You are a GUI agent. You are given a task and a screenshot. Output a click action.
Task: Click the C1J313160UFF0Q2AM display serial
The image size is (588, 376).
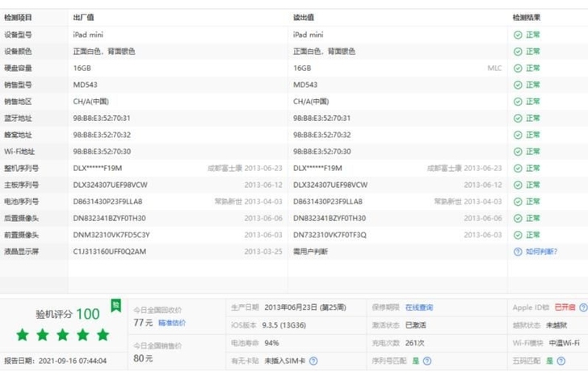[x=110, y=252]
